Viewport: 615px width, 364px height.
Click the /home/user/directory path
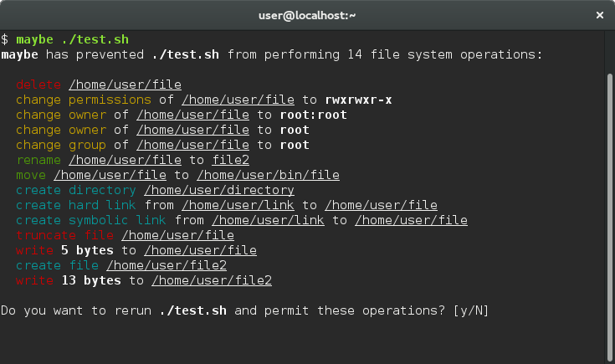219,190
